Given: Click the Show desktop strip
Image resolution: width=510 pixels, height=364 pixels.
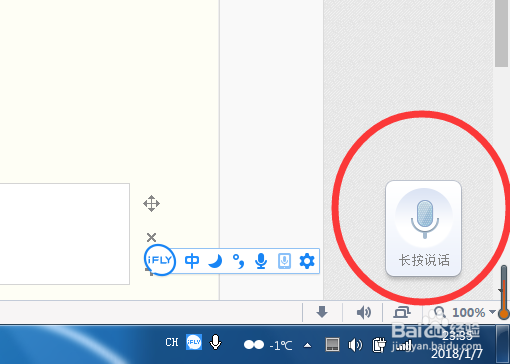Looking at the screenshot, I should coord(503,344).
